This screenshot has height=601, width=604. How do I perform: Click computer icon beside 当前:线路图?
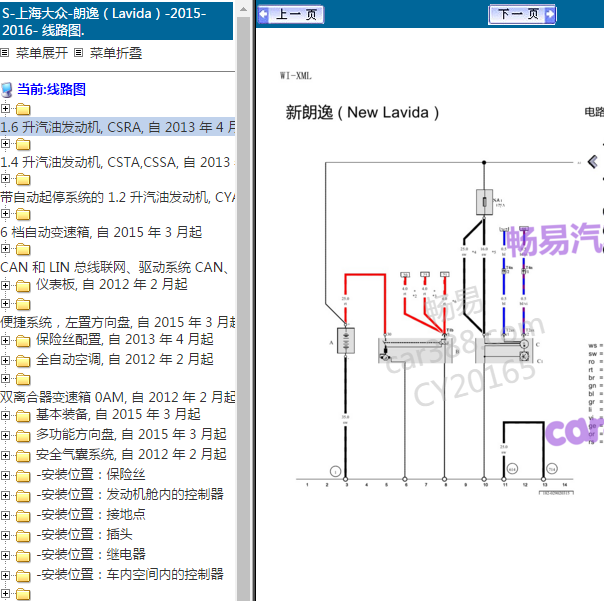pos(7,90)
